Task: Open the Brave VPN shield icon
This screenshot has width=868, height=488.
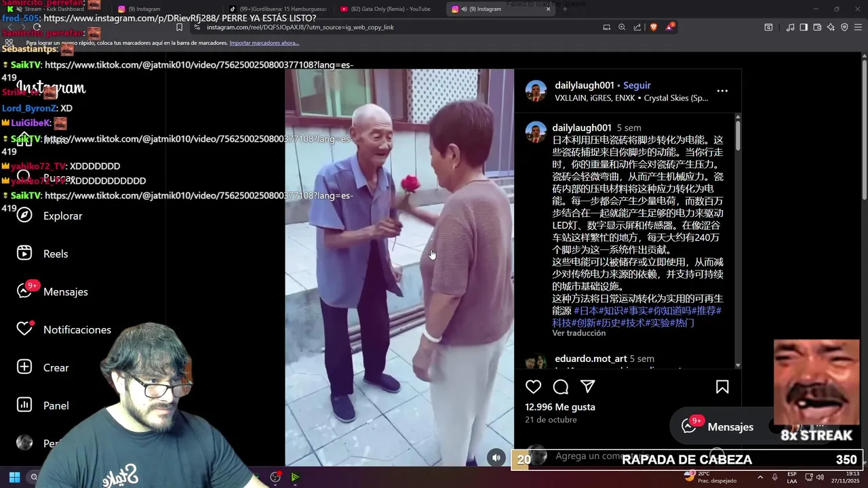Action: pos(844,27)
